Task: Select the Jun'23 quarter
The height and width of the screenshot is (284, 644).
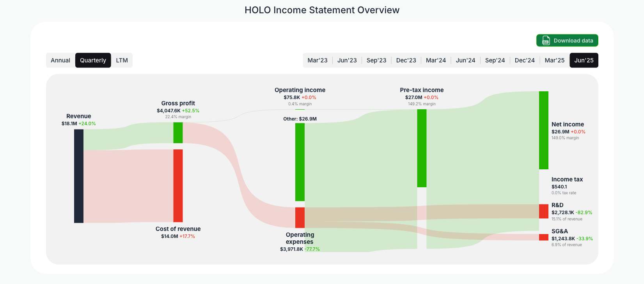Action: [x=347, y=60]
